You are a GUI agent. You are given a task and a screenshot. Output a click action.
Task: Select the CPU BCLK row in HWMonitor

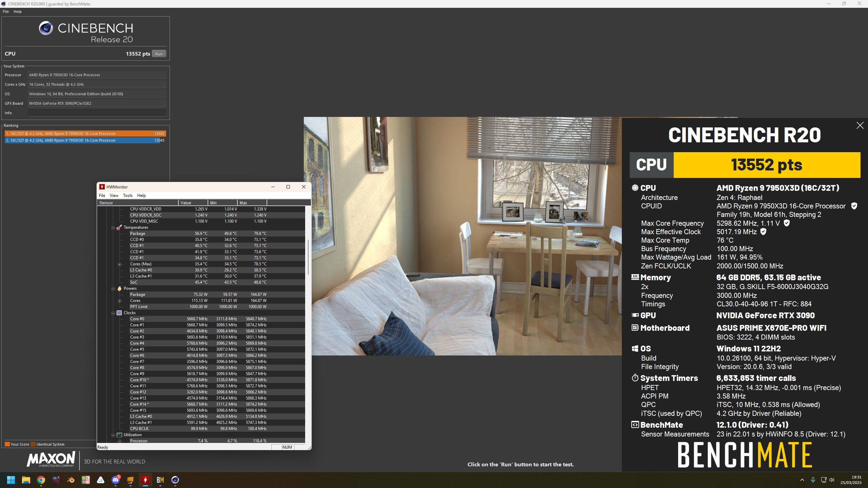[201, 429]
